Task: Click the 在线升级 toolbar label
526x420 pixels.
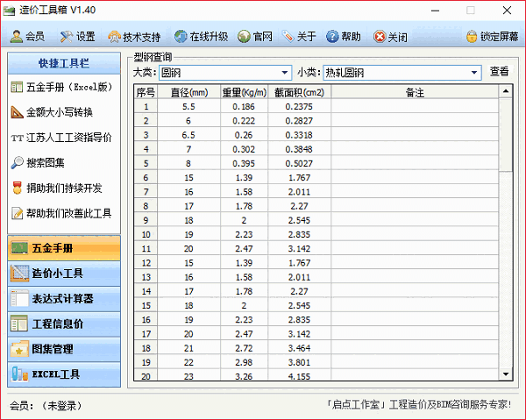Action: (209, 37)
